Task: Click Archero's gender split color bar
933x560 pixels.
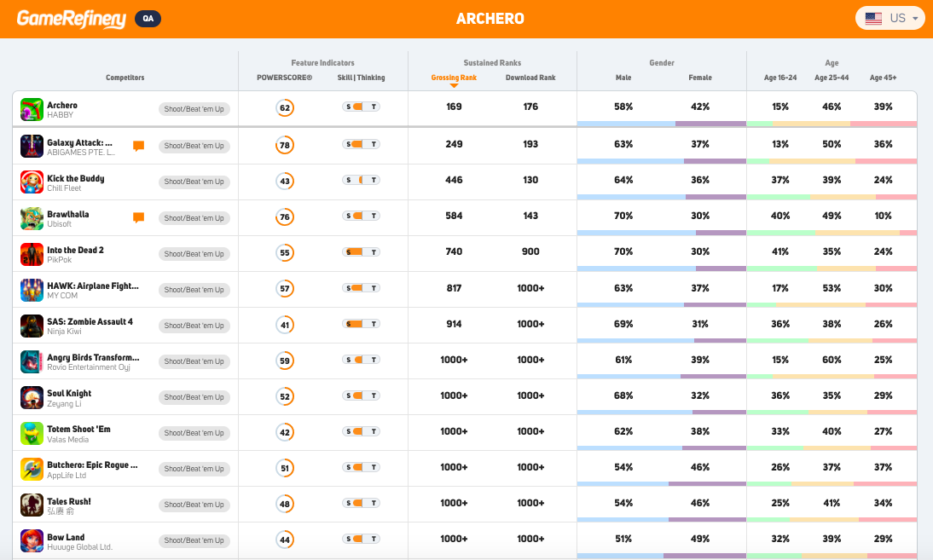Action: (662, 124)
